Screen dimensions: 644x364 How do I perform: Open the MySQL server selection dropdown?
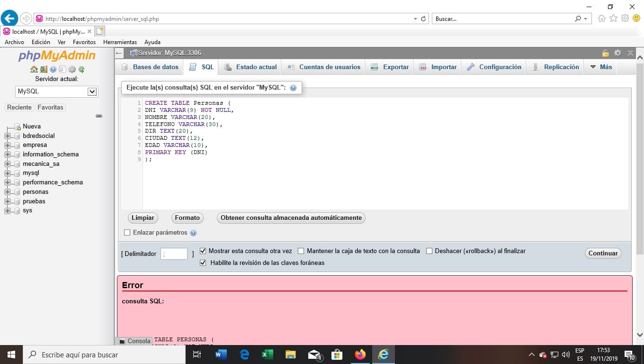tap(92, 91)
